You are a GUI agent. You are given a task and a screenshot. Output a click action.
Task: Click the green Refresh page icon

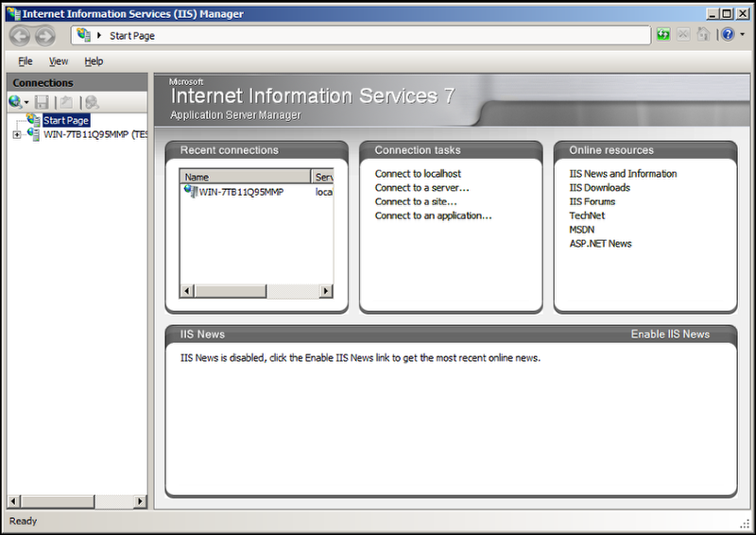pyautogui.click(x=664, y=35)
